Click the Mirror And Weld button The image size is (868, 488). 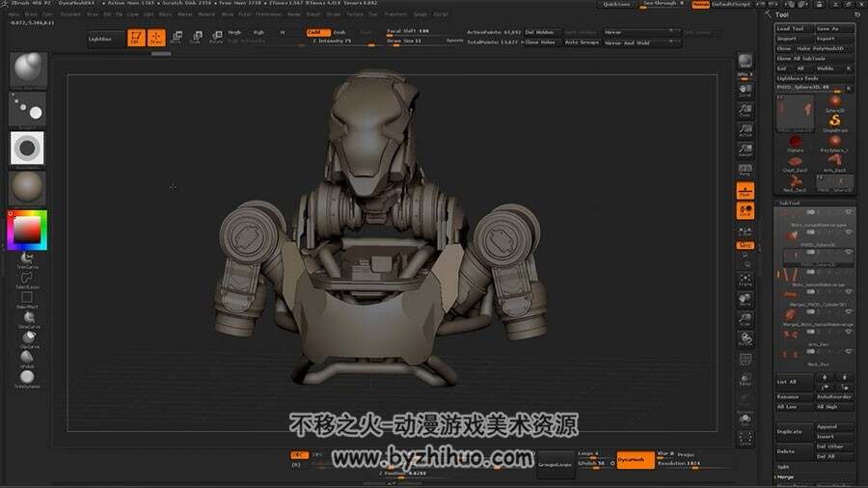coord(640,42)
